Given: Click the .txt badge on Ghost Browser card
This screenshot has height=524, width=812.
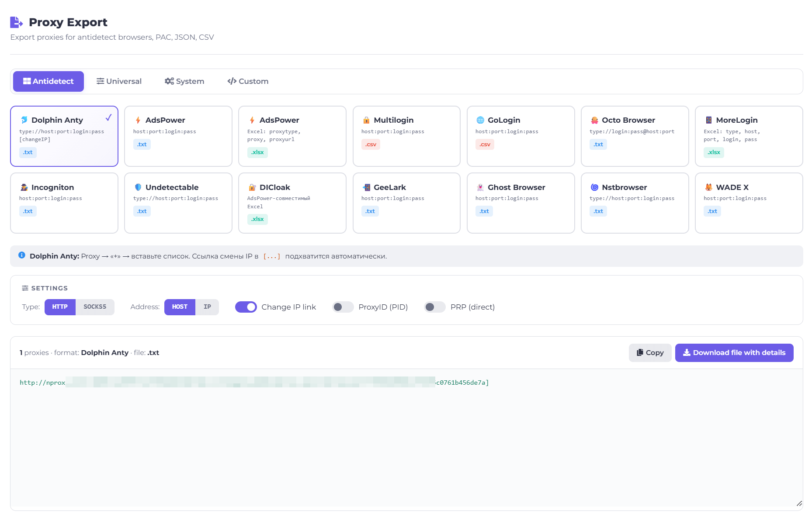Looking at the screenshot, I should [x=484, y=211].
